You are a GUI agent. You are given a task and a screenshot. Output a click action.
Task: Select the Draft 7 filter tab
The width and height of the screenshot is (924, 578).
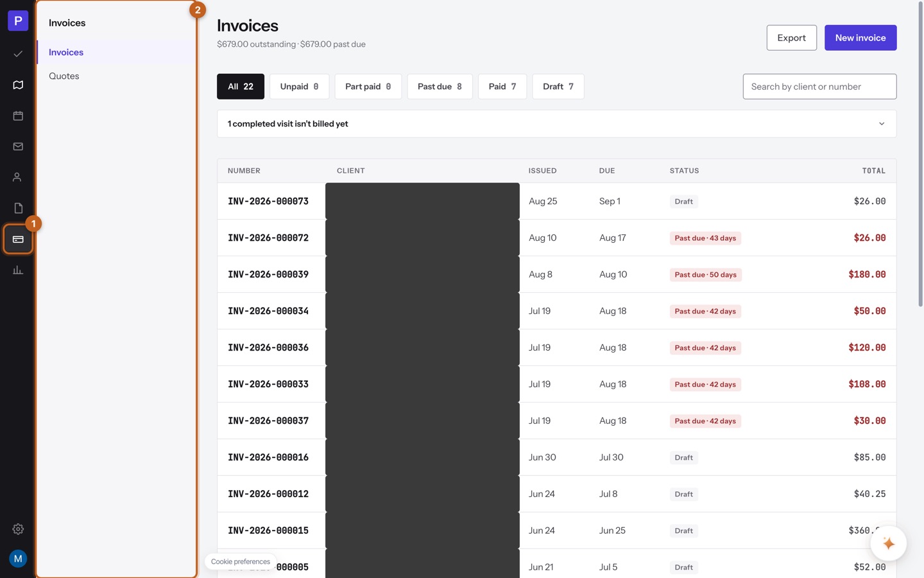pyautogui.click(x=558, y=87)
